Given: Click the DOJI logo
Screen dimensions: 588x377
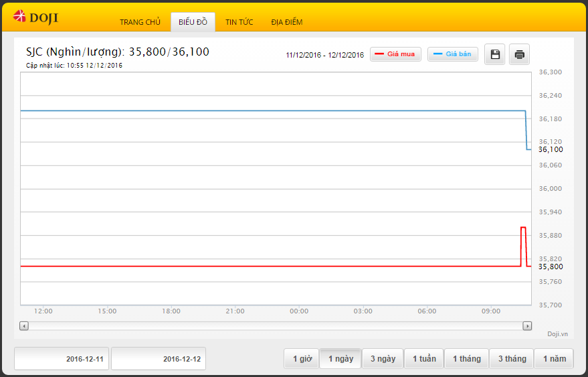Looking at the screenshot, I should click(x=35, y=17).
